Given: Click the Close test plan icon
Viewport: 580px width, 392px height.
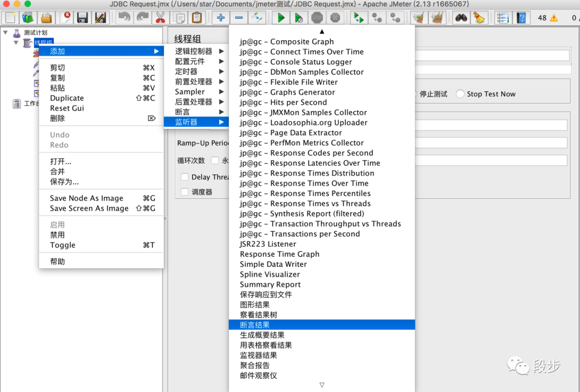Looking at the screenshot, I should point(64,17).
